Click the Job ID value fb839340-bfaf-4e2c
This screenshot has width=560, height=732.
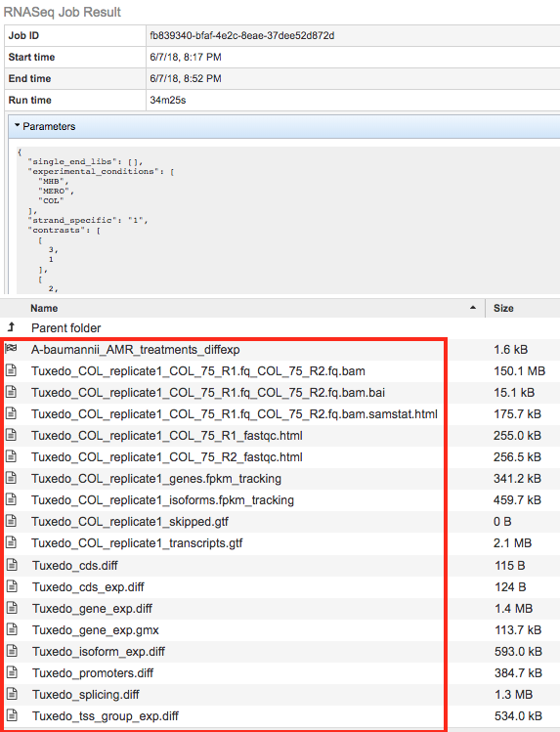pyautogui.click(x=242, y=35)
